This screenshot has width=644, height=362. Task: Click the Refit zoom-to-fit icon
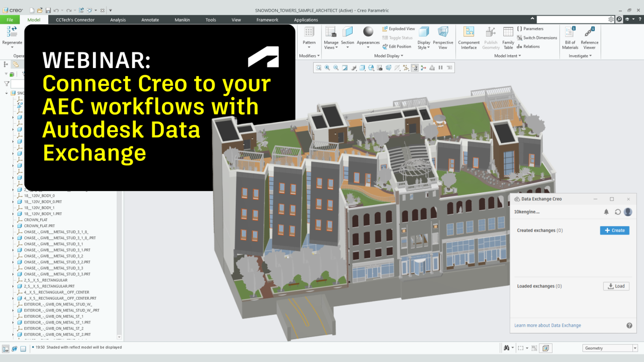[318, 68]
